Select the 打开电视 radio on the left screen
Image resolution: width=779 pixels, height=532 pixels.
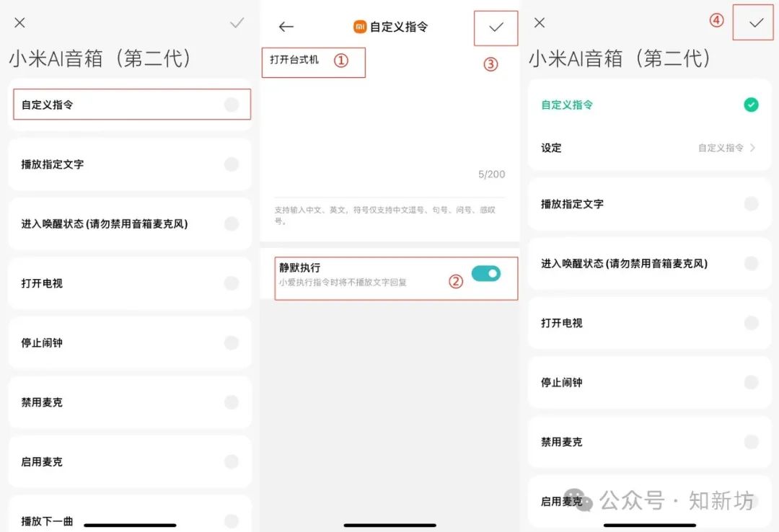tap(232, 283)
